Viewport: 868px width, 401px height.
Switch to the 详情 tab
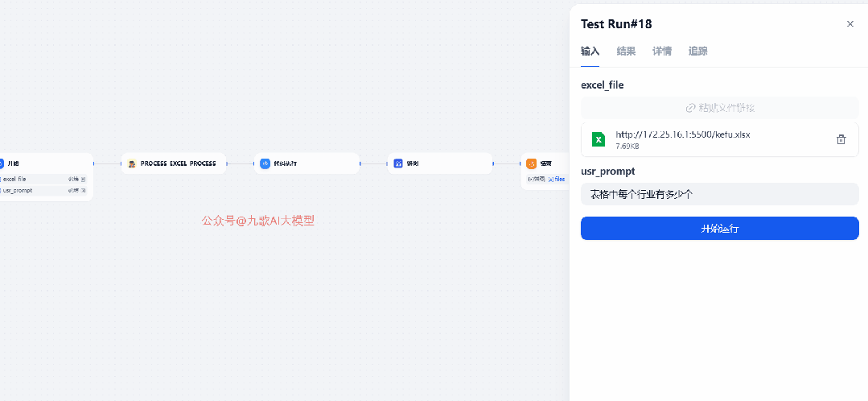tap(662, 52)
